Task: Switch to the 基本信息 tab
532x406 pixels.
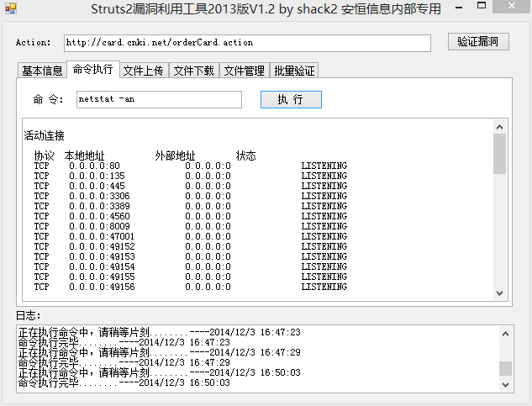Action: (x=42, y=71)
